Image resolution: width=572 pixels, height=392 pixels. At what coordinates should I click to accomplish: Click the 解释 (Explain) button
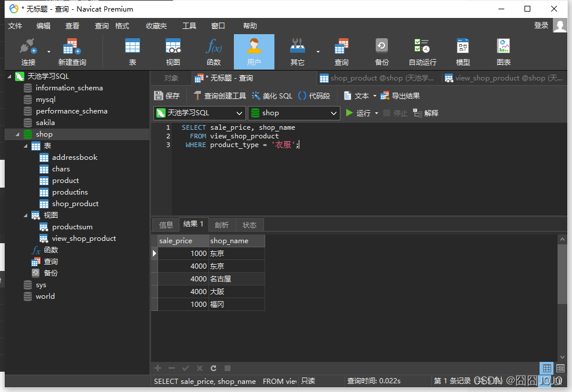pos(426,113)
